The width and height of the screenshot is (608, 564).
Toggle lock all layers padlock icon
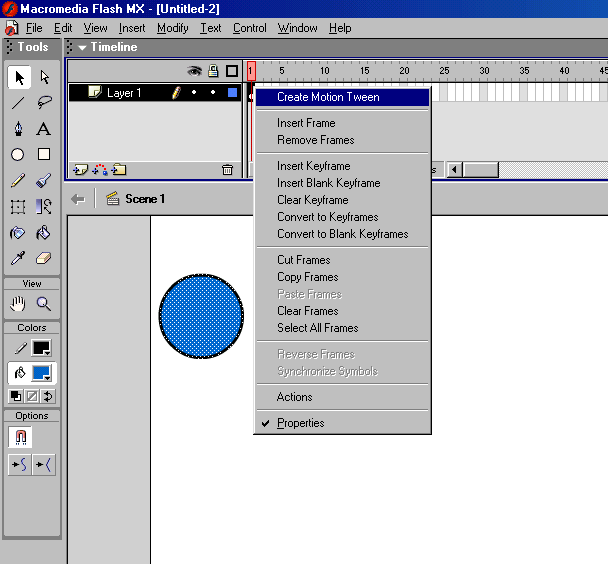point(214,71)
